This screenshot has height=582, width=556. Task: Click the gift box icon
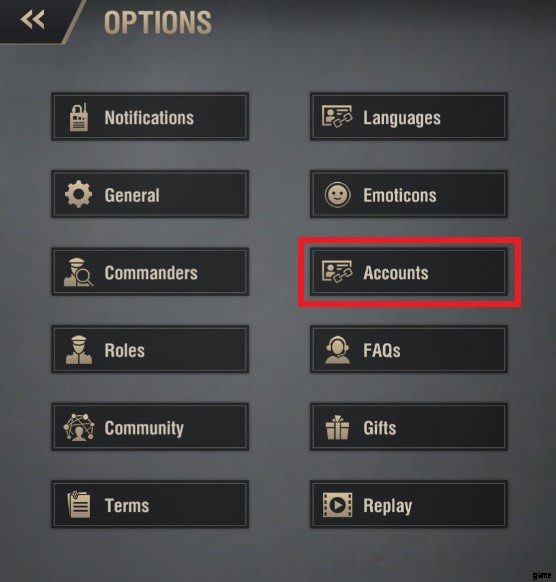[337, 428]
